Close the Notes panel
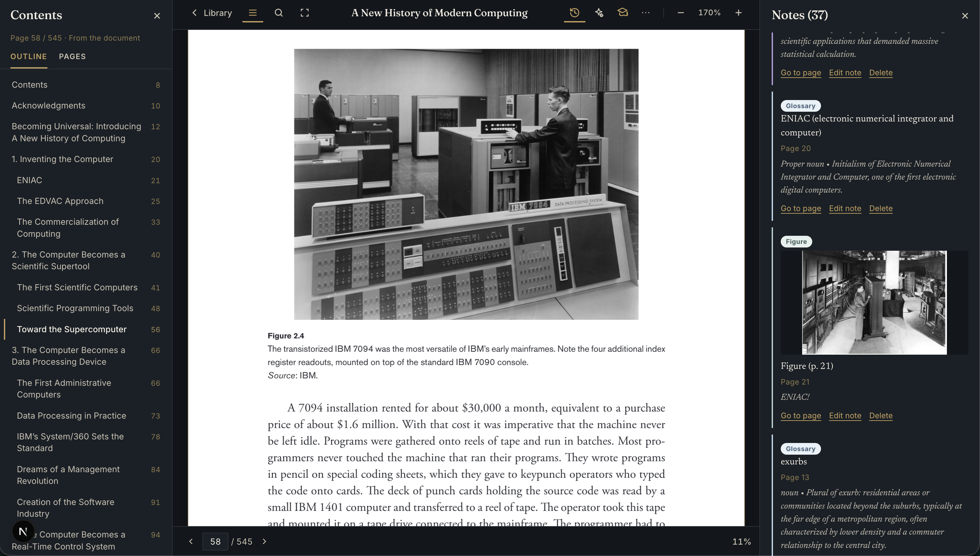Viewport: 980px width, 556px height. click(965, 16)
